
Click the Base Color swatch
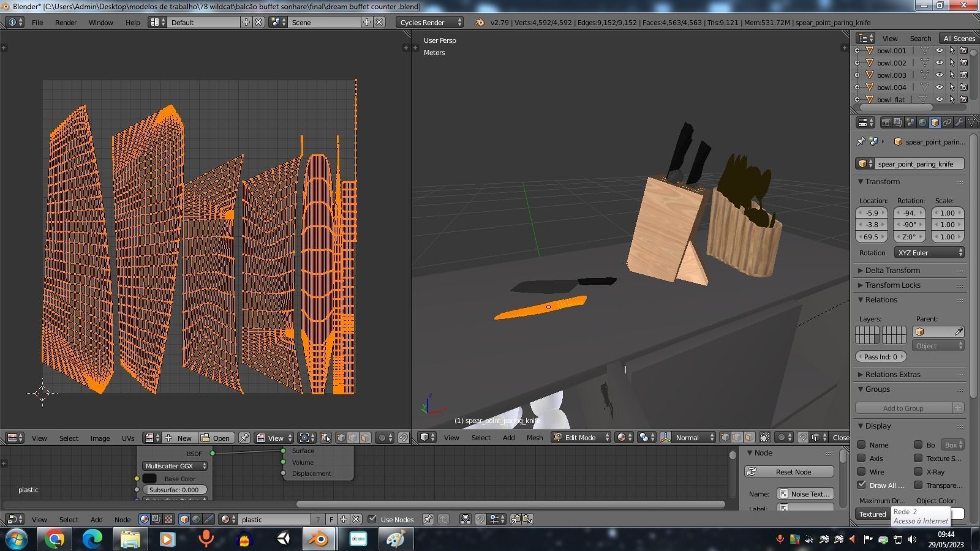[x=149, y=479]
